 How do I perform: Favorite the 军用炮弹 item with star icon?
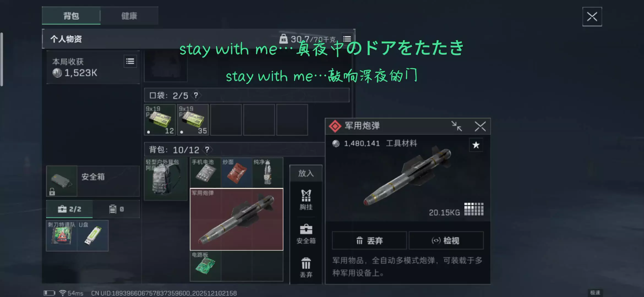(x=476, y=145)
